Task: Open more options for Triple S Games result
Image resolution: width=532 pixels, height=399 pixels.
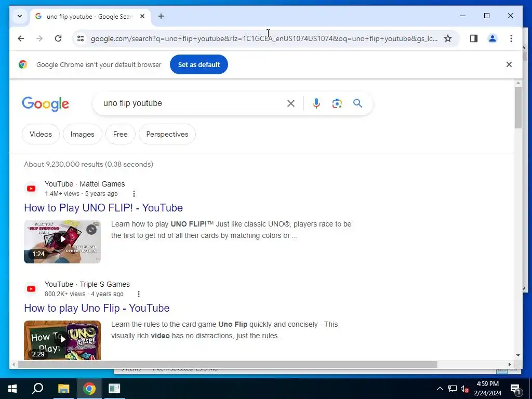Action: coord(138,294)
